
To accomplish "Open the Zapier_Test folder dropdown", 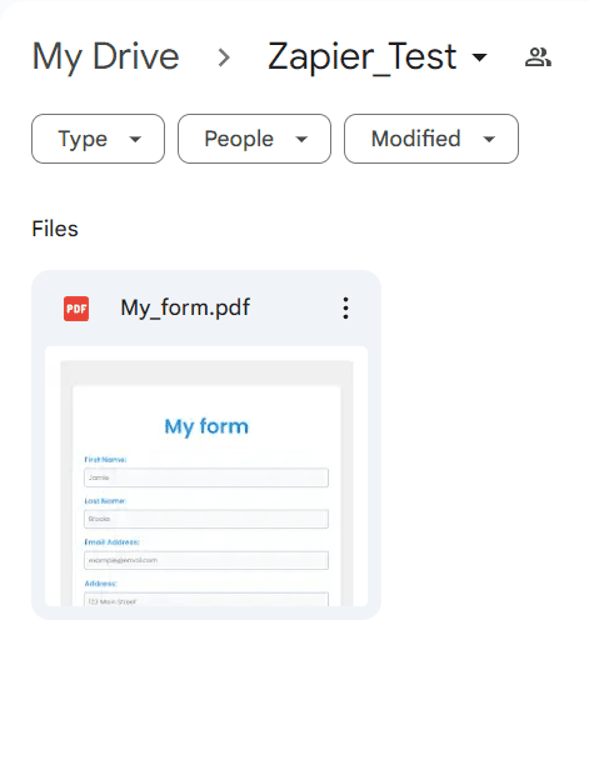I will (x=377, y=57).
